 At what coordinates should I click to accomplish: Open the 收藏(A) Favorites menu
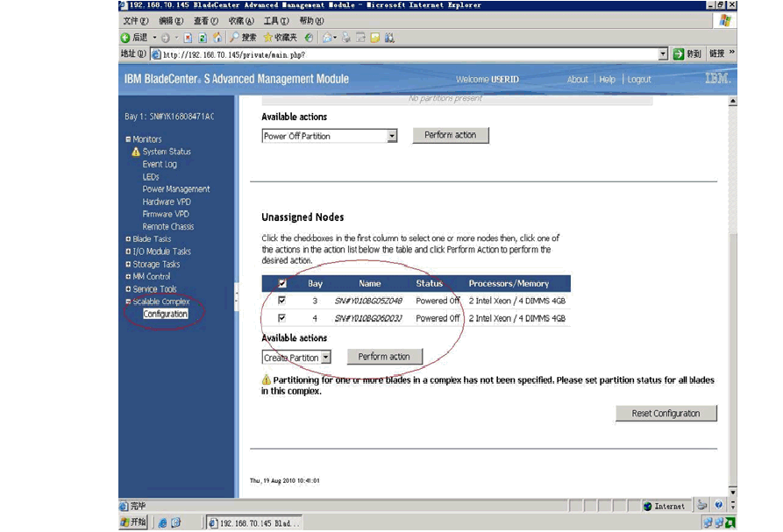click(x=241, y=21)
